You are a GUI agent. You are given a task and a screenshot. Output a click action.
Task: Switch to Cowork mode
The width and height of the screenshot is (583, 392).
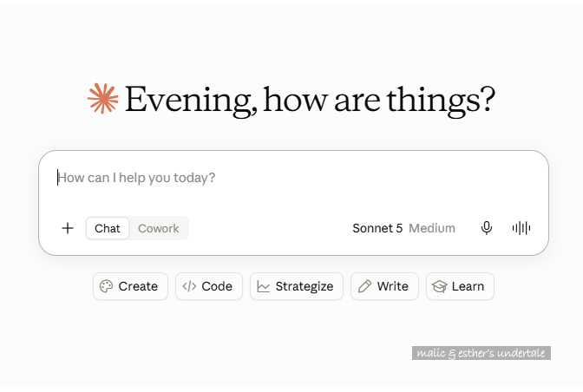[159, 228]
